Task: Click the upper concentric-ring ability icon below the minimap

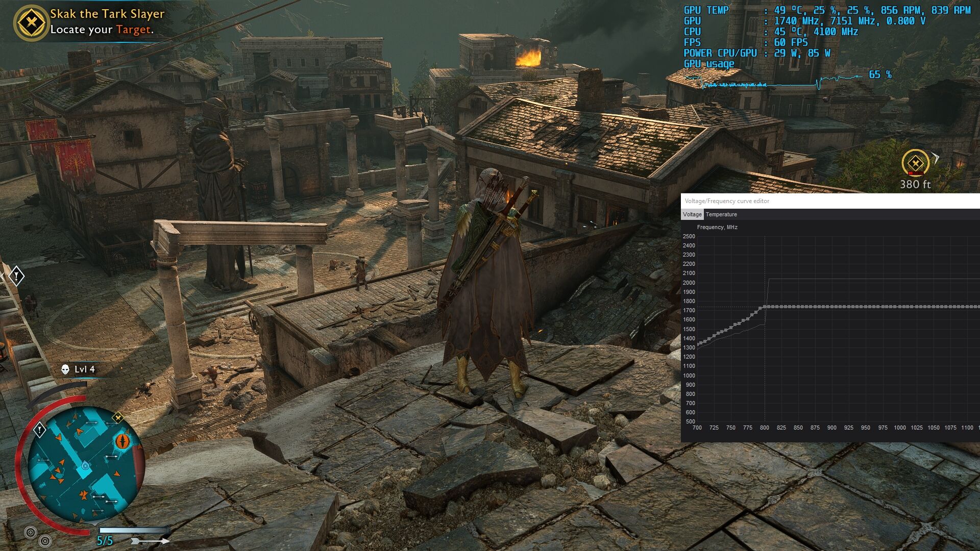Action: [31, 533]
